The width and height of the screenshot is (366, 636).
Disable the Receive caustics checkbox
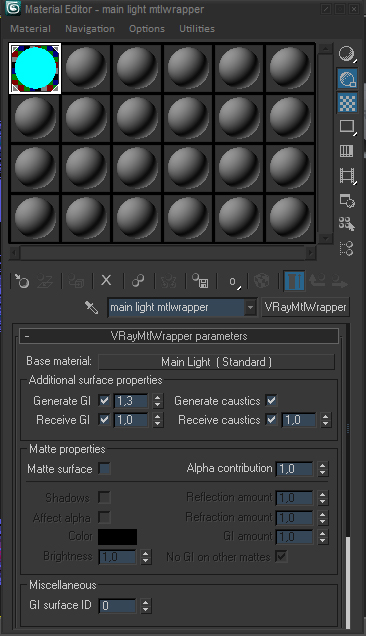pos(271,419)
